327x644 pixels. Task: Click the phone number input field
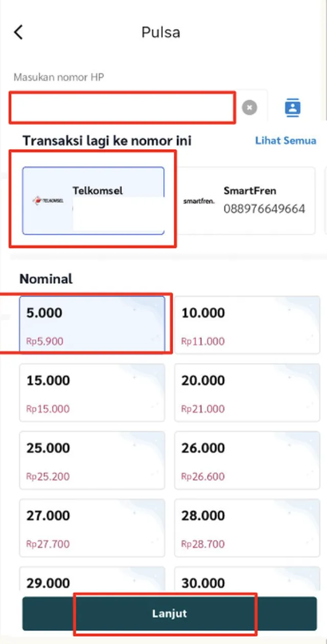(x=123, y=107)
